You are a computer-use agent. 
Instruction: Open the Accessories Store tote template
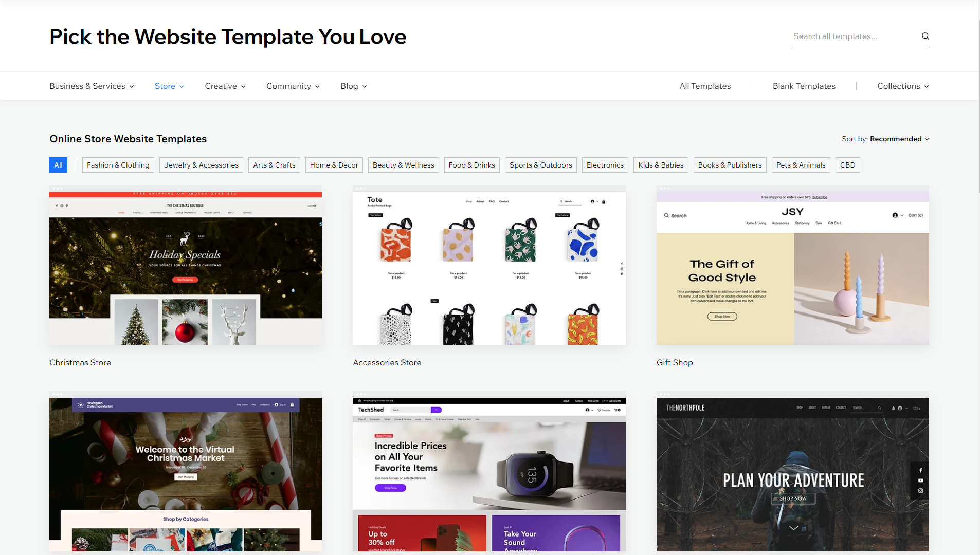[x=489, y=265]
